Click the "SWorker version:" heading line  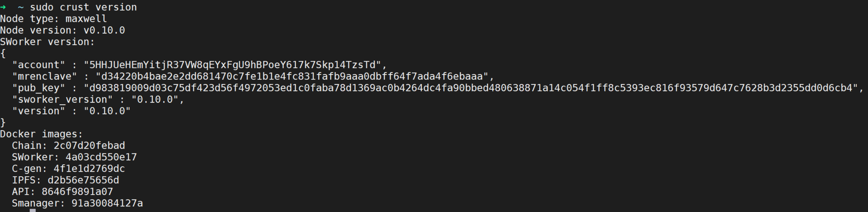pos(47,42)
